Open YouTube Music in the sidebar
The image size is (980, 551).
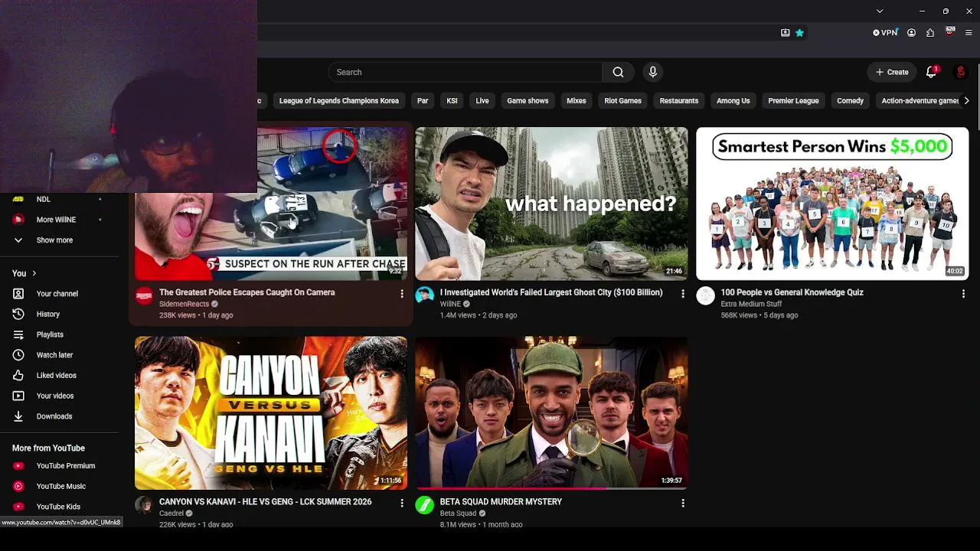click(60, 486)
